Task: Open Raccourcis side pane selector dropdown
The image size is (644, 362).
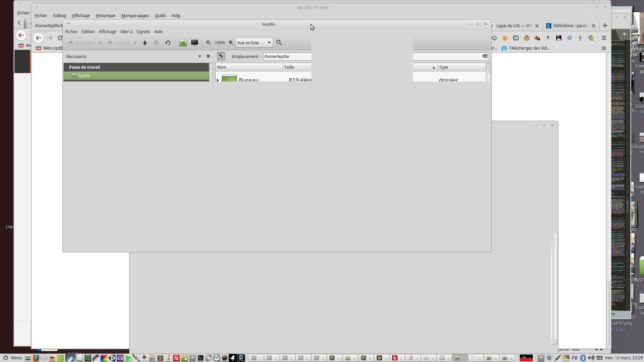Action: 200,56
